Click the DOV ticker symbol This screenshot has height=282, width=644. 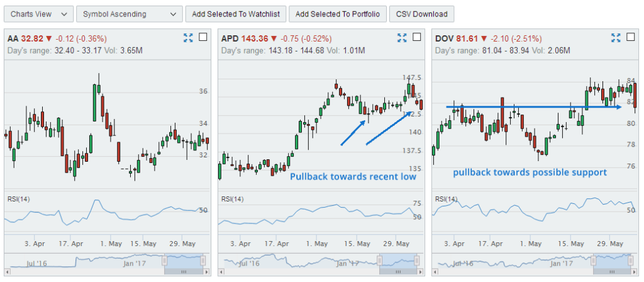(445, 39)
